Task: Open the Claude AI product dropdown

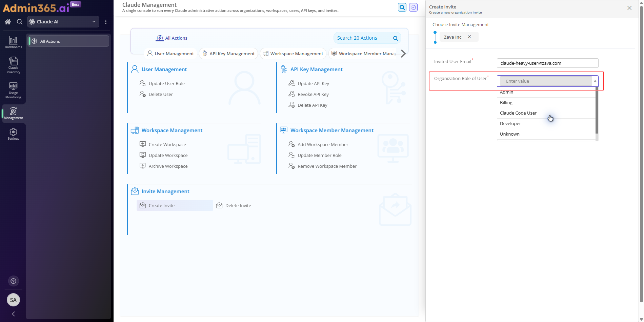Action: (63, 22)
